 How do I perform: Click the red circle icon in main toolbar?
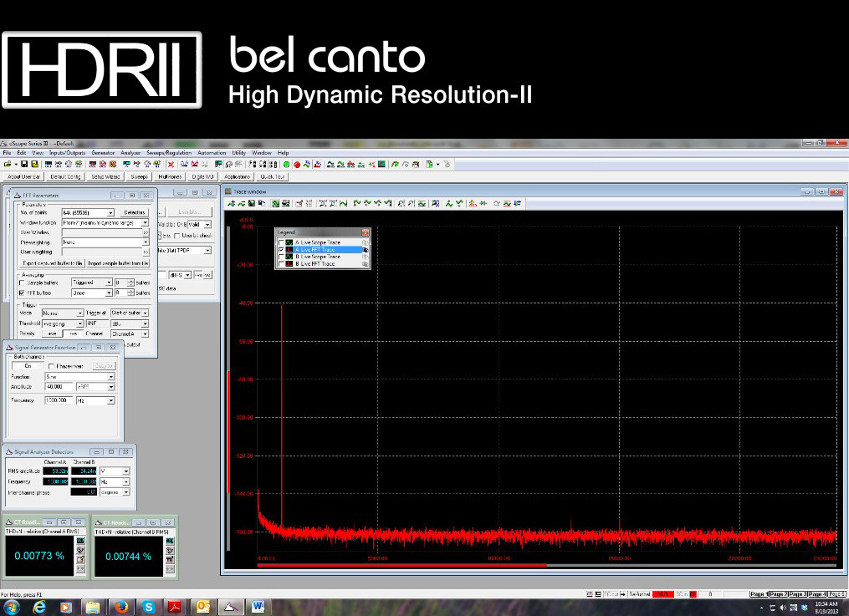pos(297,164)
